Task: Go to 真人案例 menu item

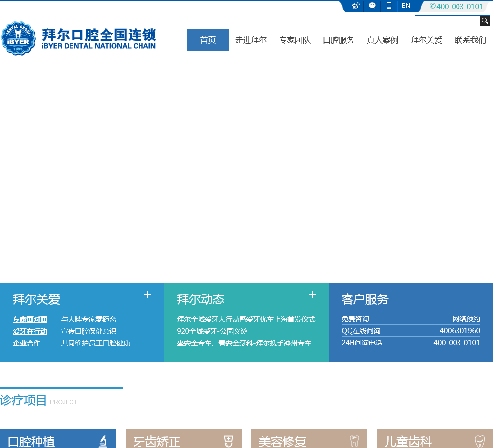Action: pos(383,40)
